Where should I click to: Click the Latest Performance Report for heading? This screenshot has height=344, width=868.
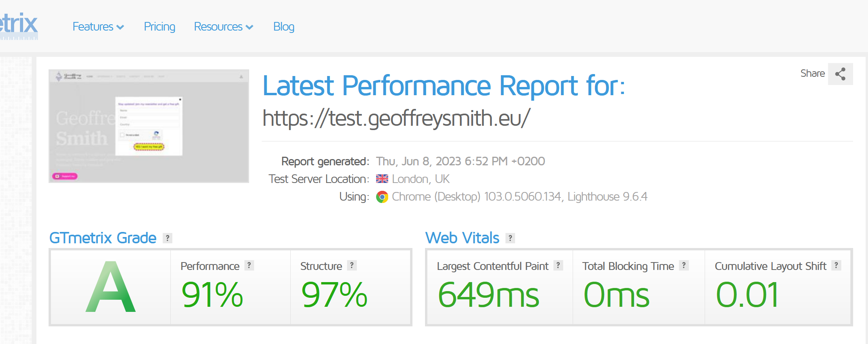[x=444, y=86]
